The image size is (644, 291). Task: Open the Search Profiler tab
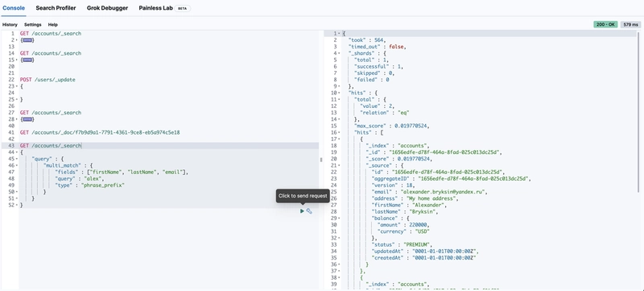pyautogui.click(x=56, y=8)
